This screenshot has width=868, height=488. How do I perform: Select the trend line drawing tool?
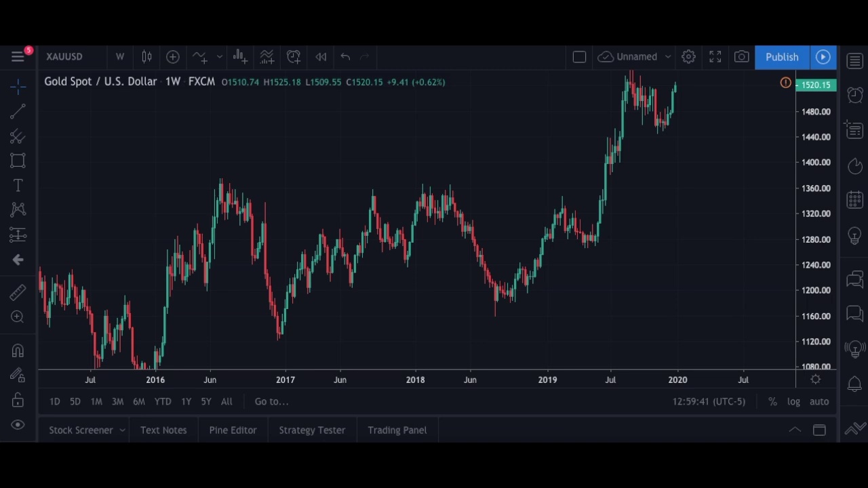coord(18,110)
